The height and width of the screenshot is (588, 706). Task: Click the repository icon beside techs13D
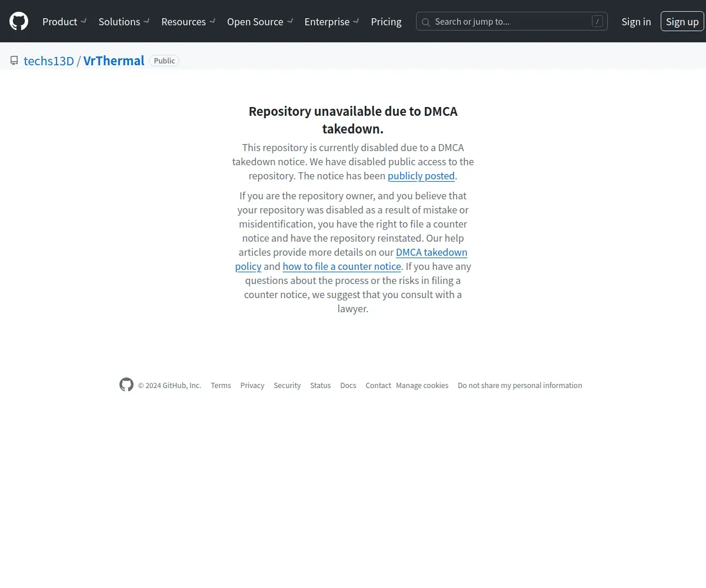tap(14, 61)
